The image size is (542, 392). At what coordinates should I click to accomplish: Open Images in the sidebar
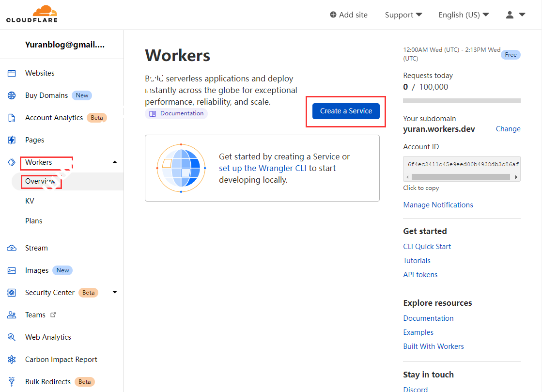click(x=37, y=270)
